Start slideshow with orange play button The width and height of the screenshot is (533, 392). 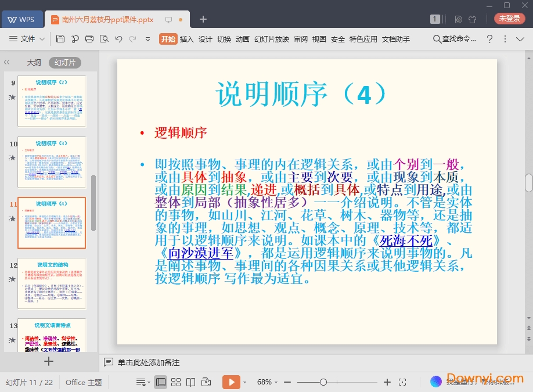tap(231, 382)
